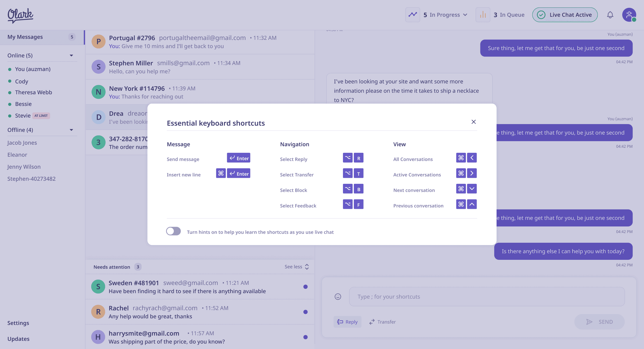The image size is (644, 349).
Task: Select the Reply mode tab
Action: tap(347, 322)
